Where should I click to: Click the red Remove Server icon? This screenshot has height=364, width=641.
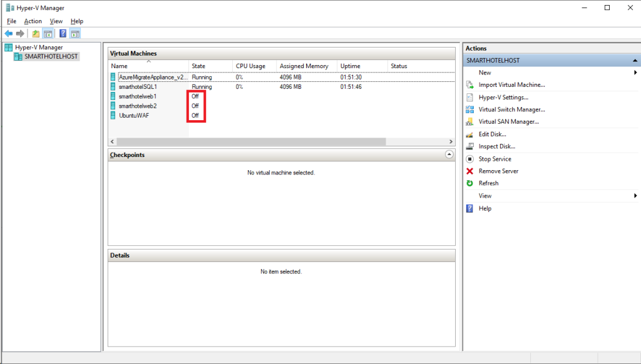(469, 171)
